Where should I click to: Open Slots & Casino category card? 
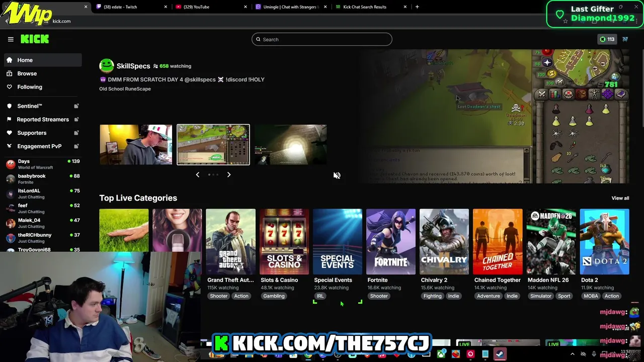coord(284,241)
